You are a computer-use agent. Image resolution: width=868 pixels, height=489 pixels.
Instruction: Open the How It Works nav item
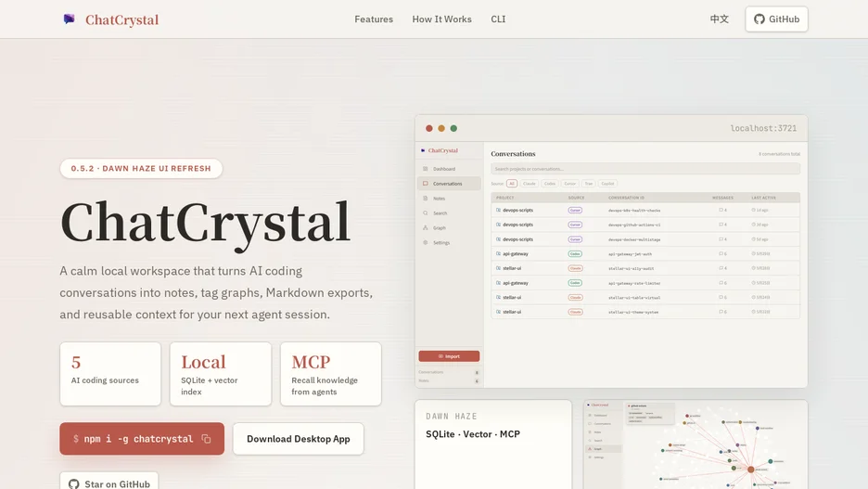[441, 19]
